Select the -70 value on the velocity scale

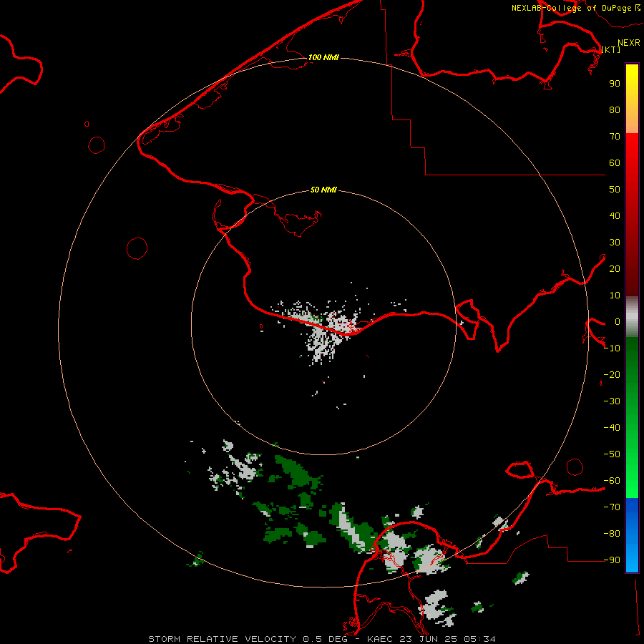point(612,507)
